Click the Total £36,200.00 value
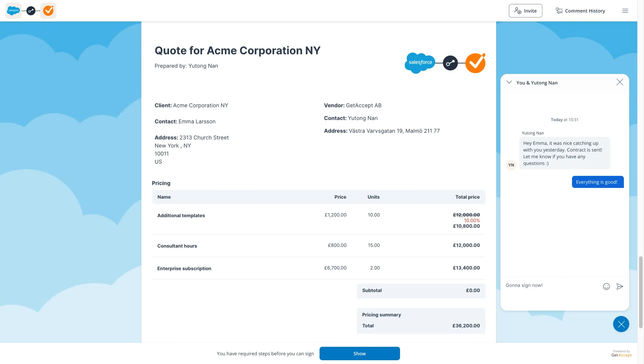Image resolution: width=644 pixels, height=364 pixels. [466, 326]
